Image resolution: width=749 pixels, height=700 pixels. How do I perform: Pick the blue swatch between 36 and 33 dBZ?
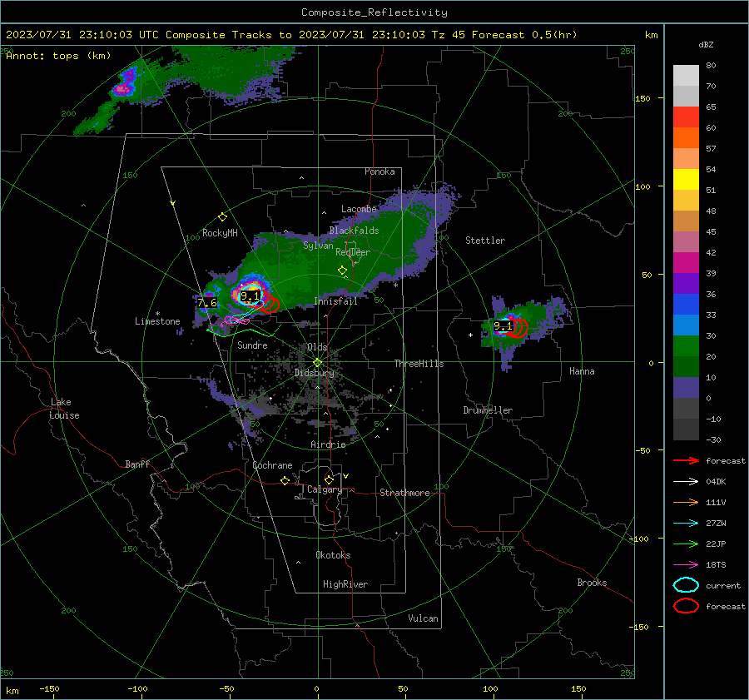click(x=686, y=305)
